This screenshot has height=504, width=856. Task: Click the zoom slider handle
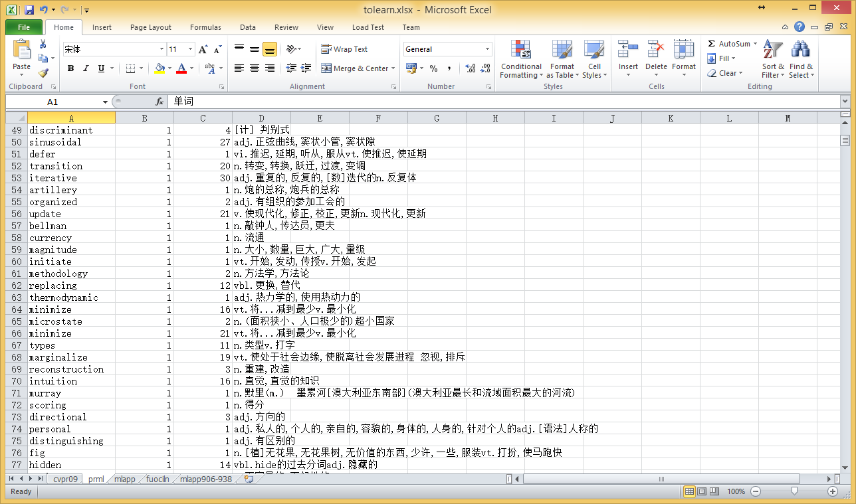click(x=794, y=491)
